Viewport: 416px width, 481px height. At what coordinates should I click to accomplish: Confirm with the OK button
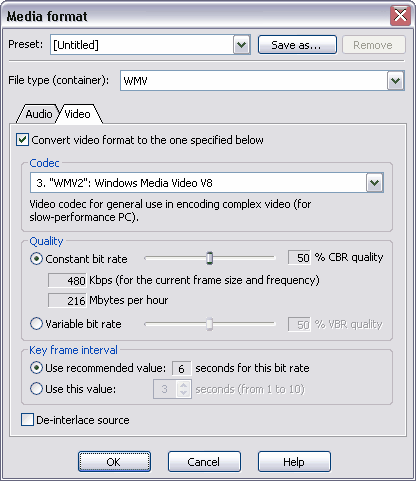114,462
